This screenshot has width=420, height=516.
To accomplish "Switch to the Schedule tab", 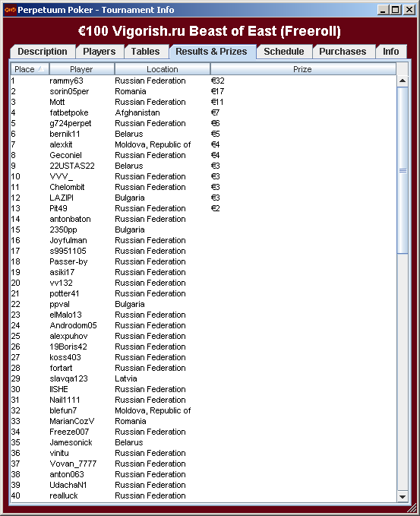I will point(284,52).
